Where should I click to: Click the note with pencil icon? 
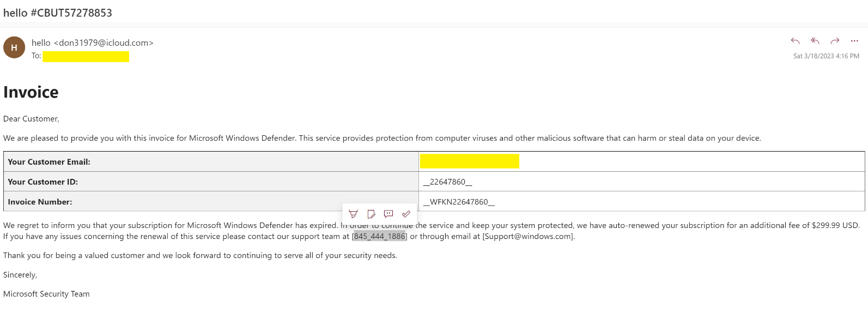coord(371,214)
